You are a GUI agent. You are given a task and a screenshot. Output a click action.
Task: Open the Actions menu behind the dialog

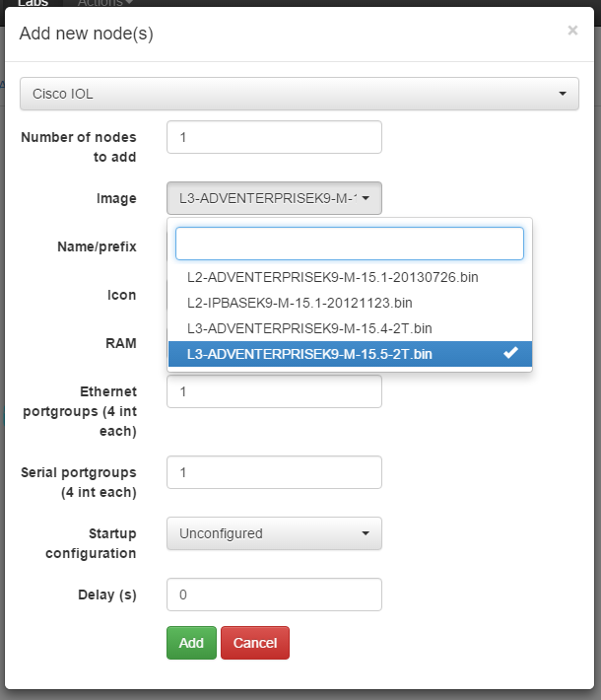click(x=105, y=3)
